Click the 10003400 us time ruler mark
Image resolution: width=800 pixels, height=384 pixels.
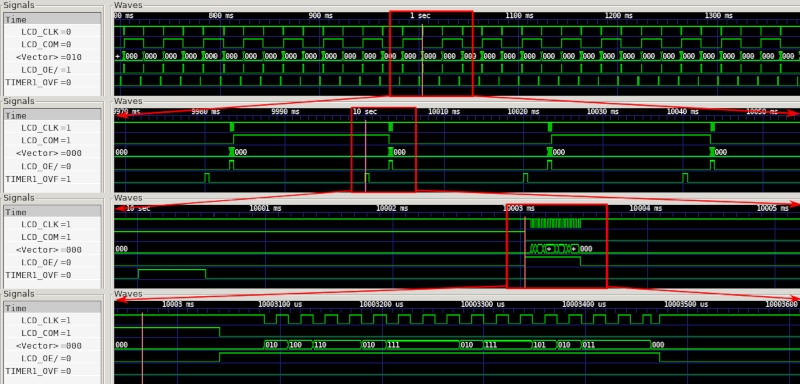(584, 304)
